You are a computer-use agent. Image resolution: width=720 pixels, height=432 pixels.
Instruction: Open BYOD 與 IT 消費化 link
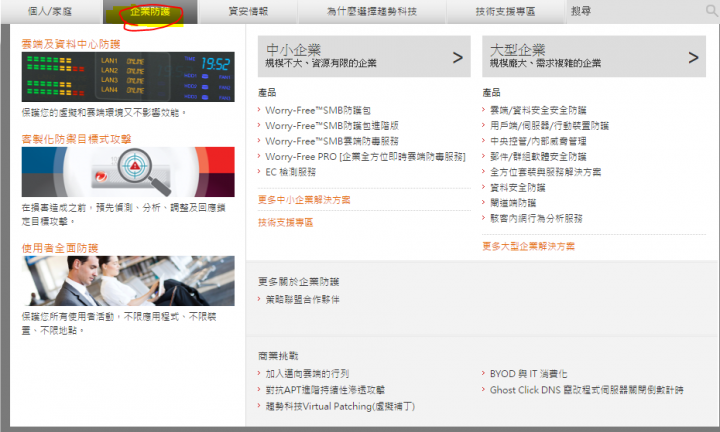click(x=529, y=374)
